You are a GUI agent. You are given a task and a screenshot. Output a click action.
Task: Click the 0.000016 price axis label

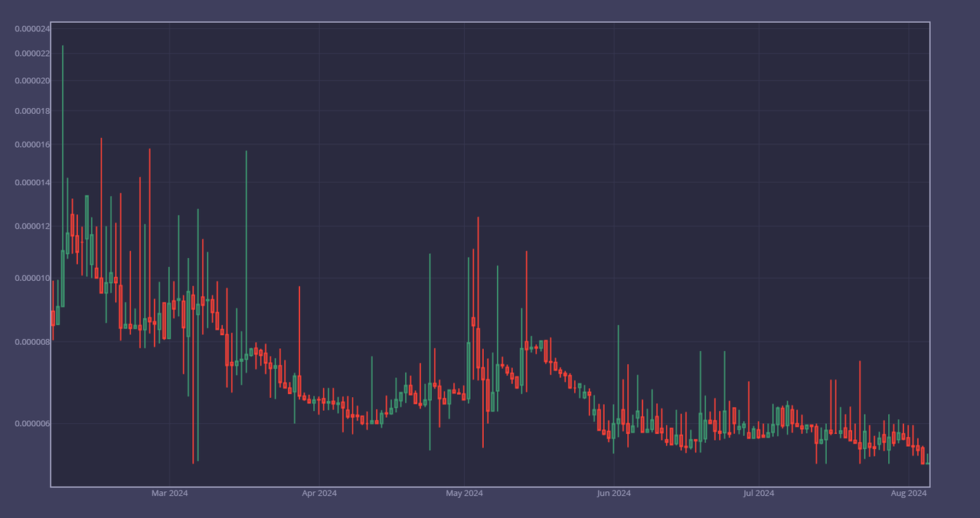point(32,145)
